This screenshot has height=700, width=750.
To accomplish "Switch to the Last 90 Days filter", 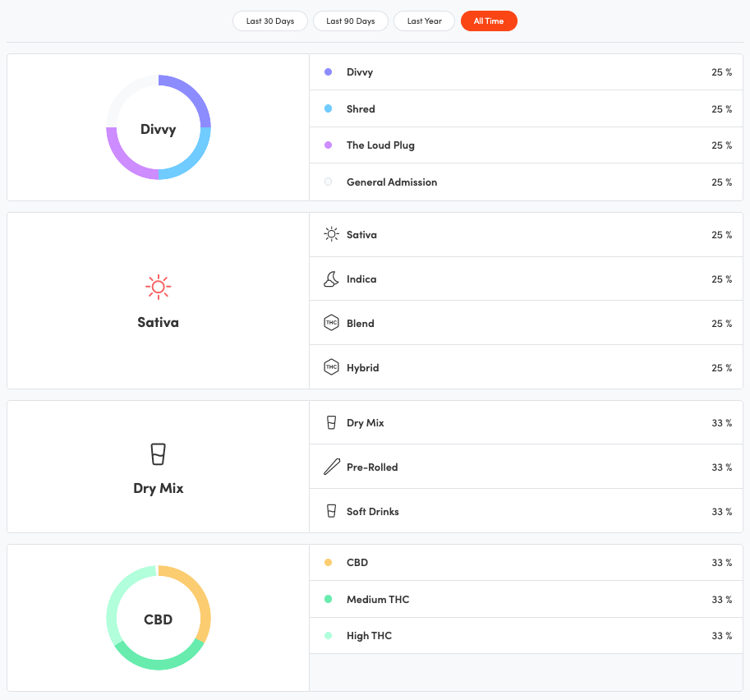I will pos(350,21).
